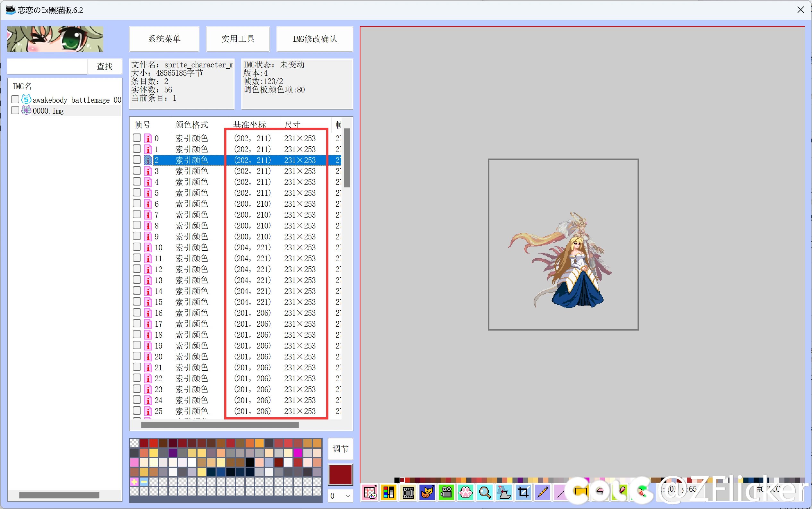Click the IMG search input field

(47, 66)
